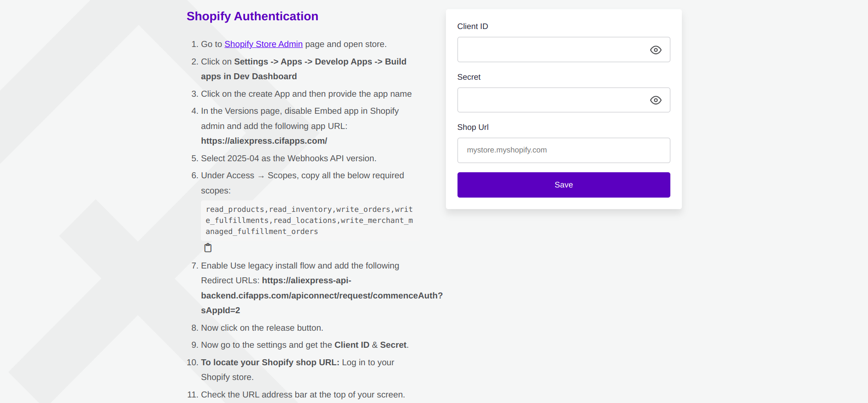The height and width of the screenshot is (403, 868).
Task: Show the Client ID value using eye icon
Action: [655, 50]
